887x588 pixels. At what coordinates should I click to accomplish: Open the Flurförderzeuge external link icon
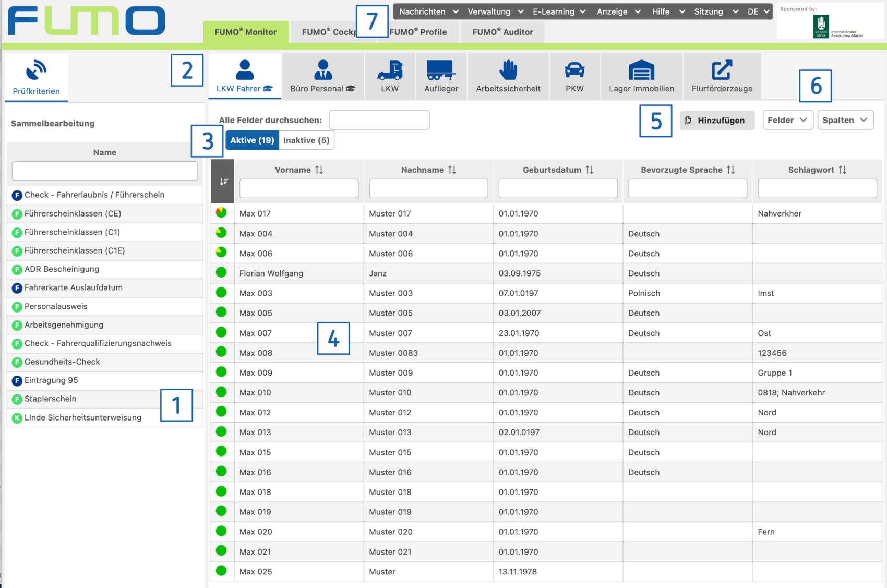click(x=722, y=70)
